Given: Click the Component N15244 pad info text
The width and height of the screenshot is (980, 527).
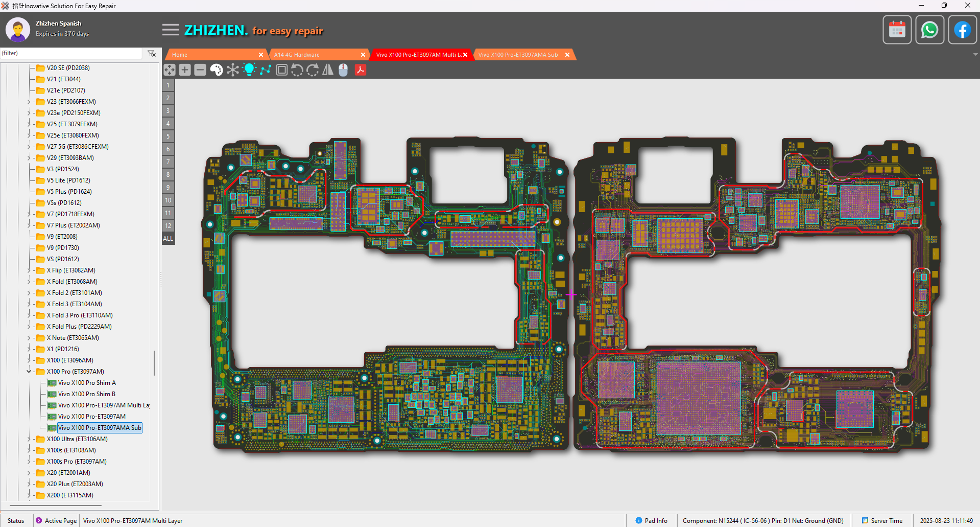Looking at the screenshot, I should click(763, 521).
